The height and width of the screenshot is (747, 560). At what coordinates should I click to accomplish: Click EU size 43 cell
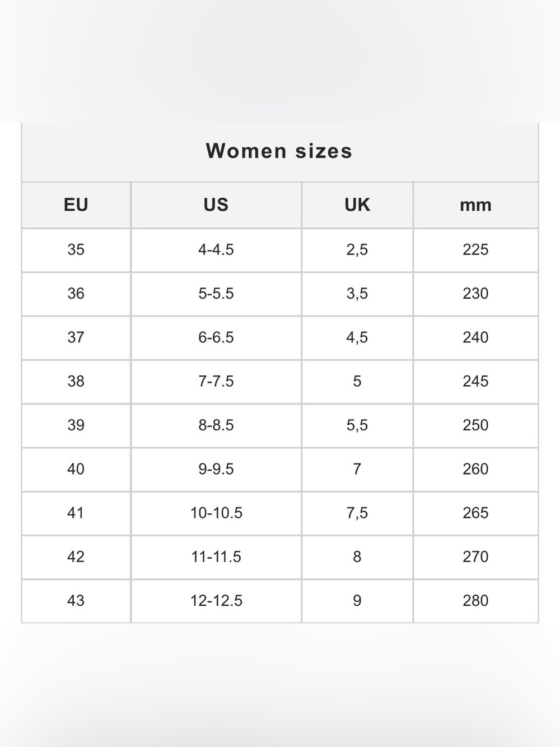(76, 601)
